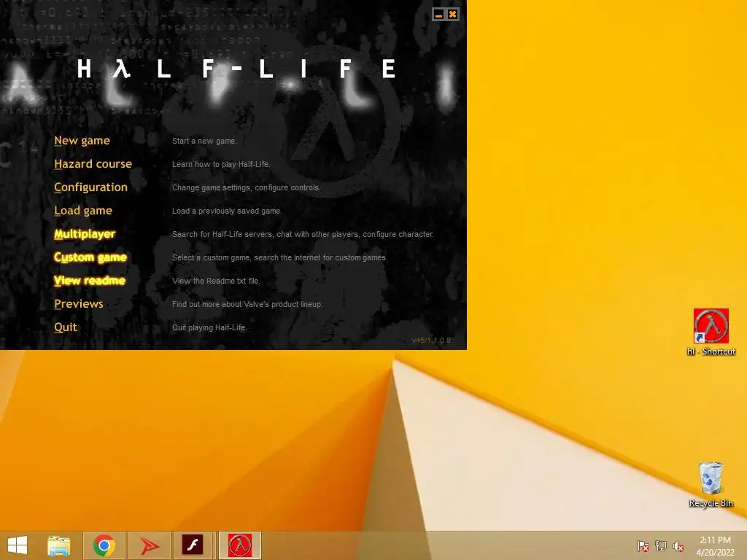This screenshot has width=747, height=560.
Task: Click View readme link
Action: pyautogui.click(x=90, y=281)
